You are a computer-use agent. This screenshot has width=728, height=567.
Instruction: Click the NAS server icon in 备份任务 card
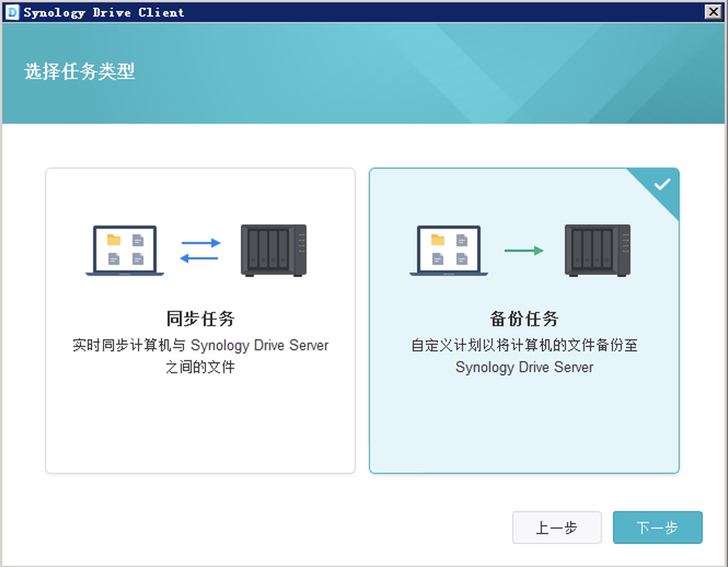click(x=598, y=251)
